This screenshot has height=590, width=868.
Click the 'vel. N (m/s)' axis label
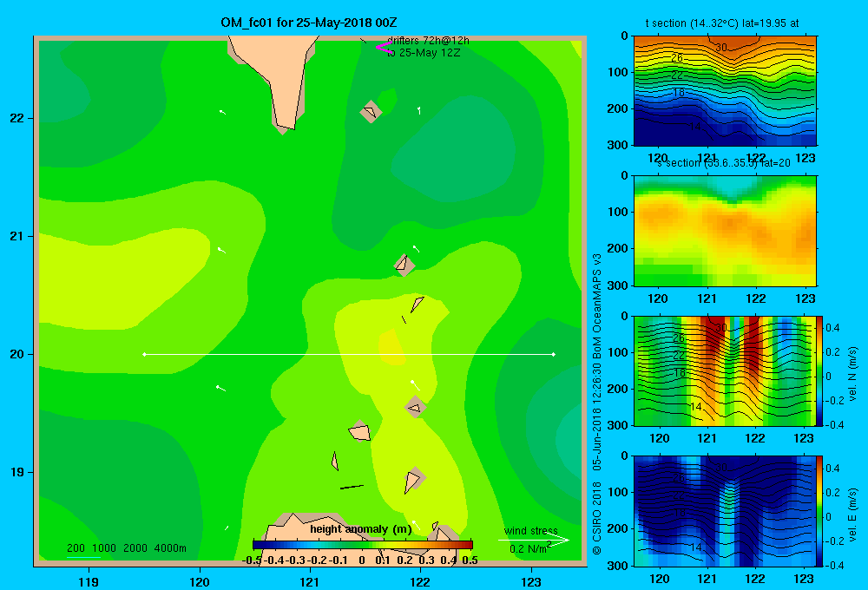[853, 373]
